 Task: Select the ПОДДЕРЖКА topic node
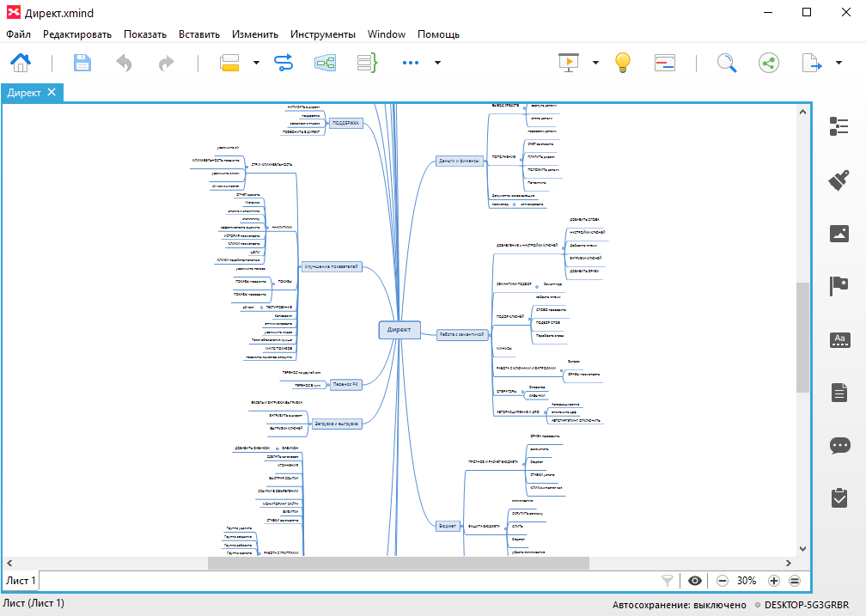(x=345, y=123)
